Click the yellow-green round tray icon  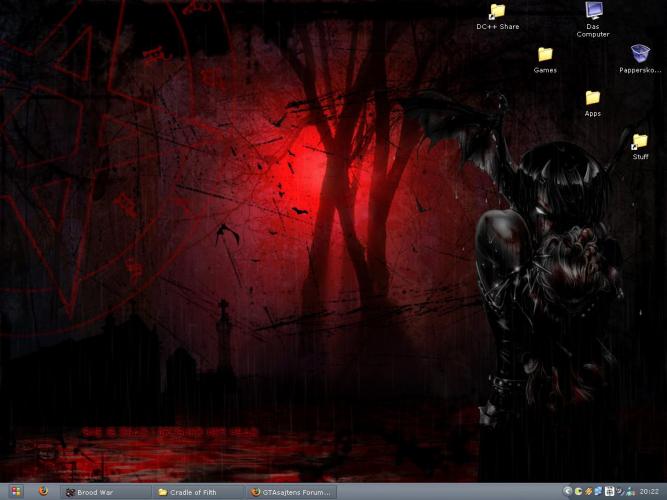tap(579, 491)
